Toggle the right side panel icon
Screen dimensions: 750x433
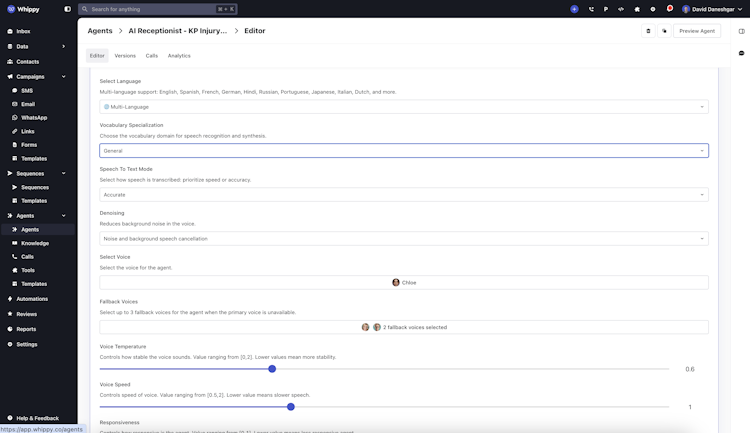pos(741,31)
